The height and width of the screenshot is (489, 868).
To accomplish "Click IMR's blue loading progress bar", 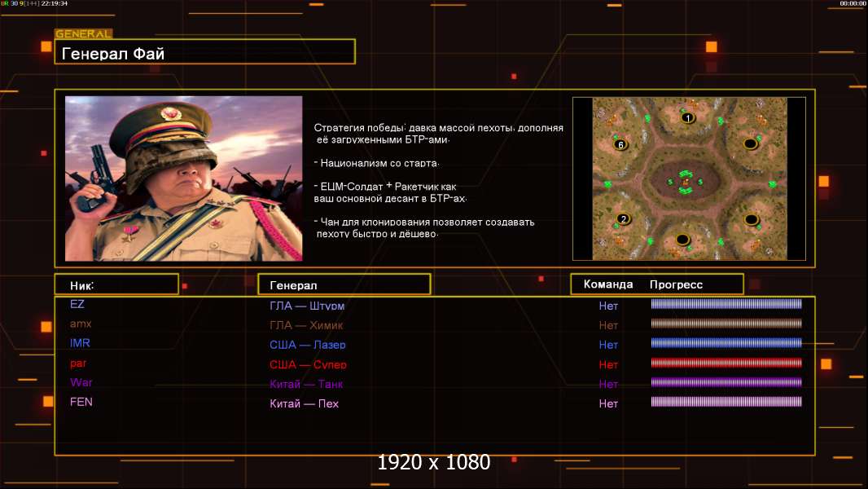I will click(726, 343).
